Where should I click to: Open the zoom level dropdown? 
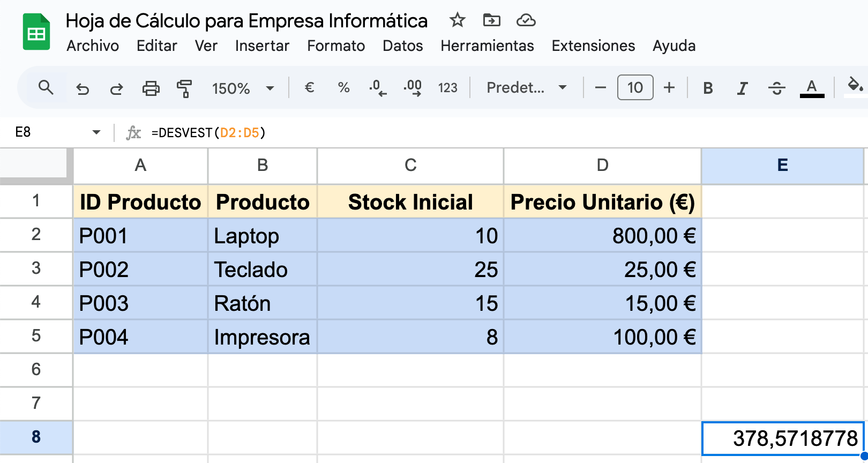click(244, 88)
